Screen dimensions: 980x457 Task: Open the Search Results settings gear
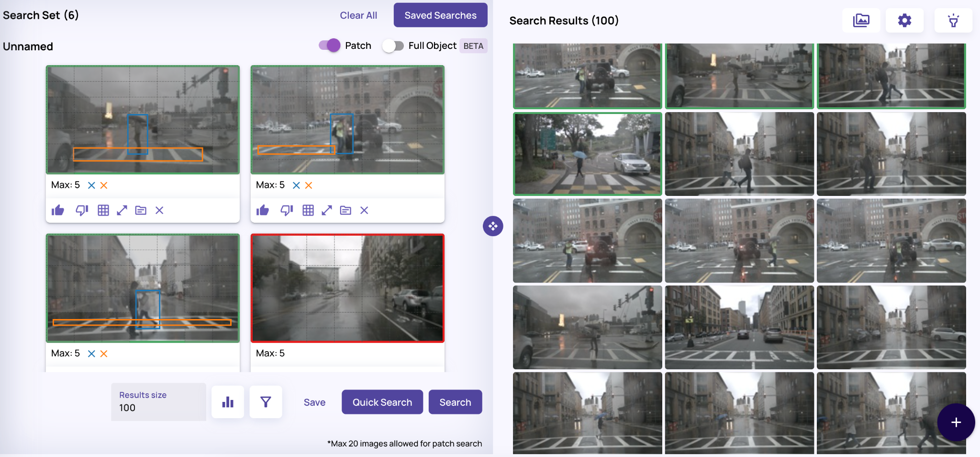[904, 20]
